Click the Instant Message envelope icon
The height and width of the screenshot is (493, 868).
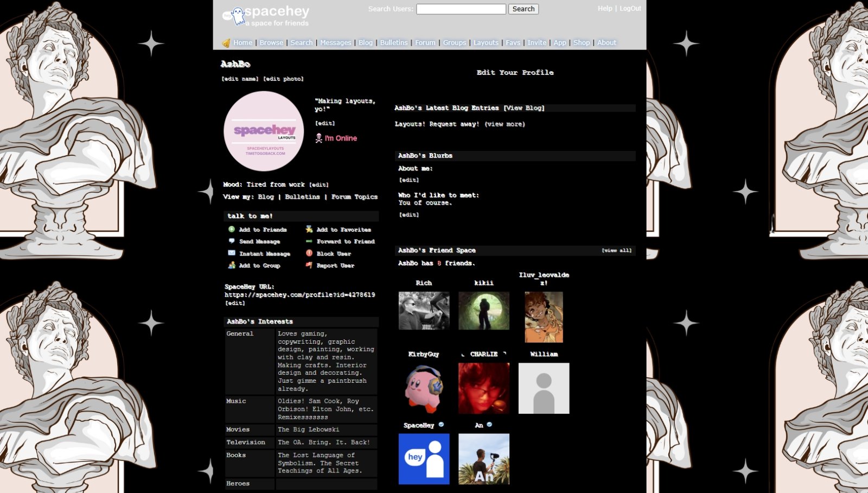click(x=232, y=253)
